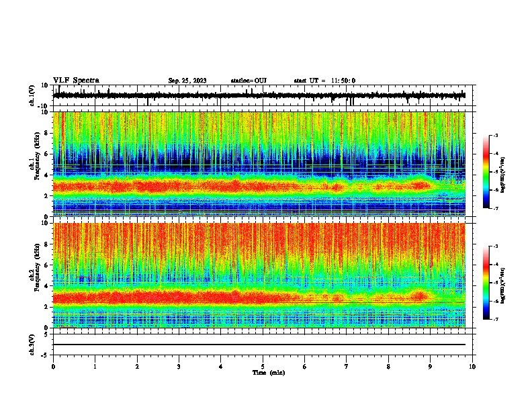
Task: Click the ch.2 spectrogram color bar
Action: [x=486, y=283]
